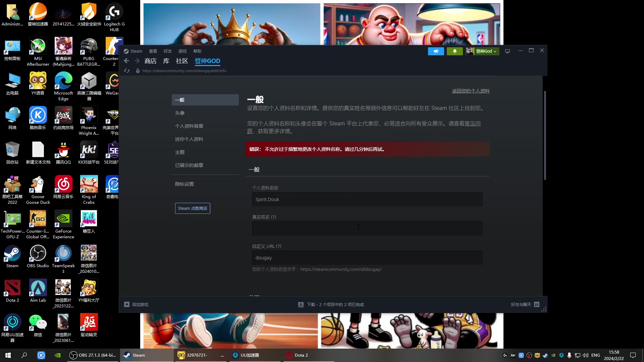Open King of Crabs desktop shortcut
This screenshot has width=644, height=362.
click(x=89, y=190)
